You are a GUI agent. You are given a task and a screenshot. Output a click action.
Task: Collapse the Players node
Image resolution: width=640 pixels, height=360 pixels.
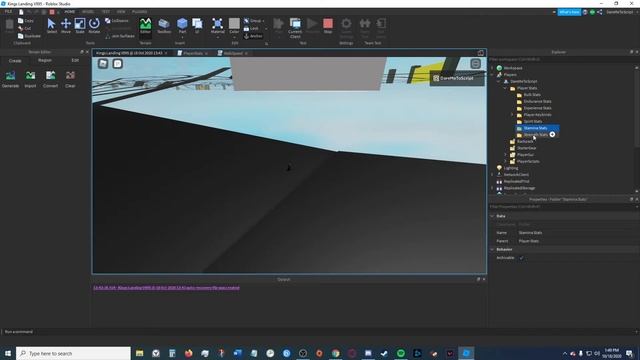click(x=492, y=75)
